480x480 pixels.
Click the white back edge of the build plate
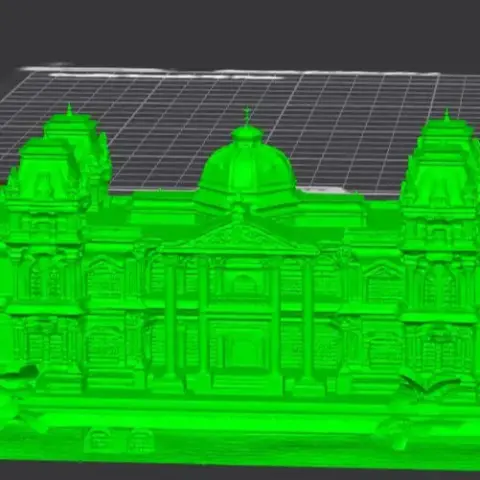[230, 72]
